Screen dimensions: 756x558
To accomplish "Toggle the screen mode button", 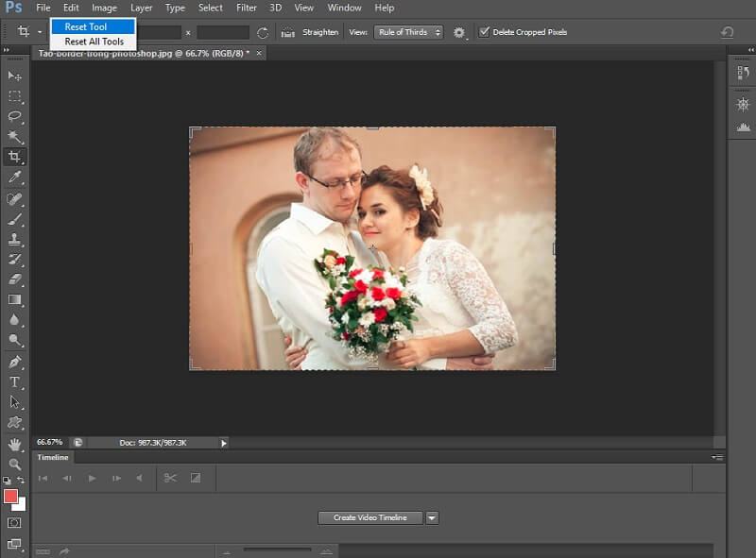I will click(x=15, y=545).
